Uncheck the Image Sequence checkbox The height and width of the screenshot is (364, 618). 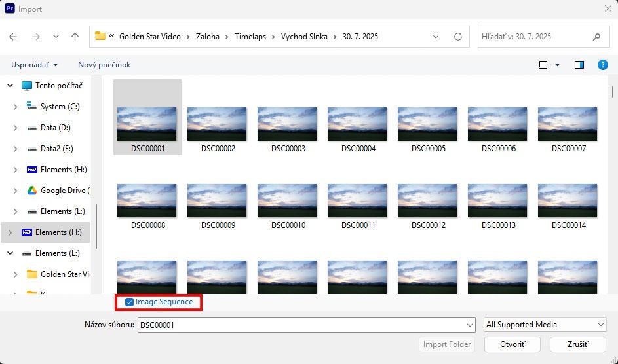point(130,302)
